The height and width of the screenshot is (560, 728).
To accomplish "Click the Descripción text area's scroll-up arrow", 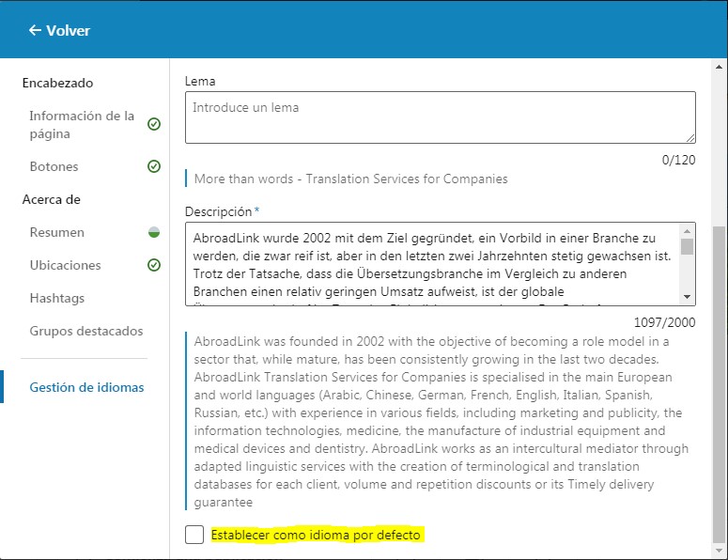I will [688, 231].
